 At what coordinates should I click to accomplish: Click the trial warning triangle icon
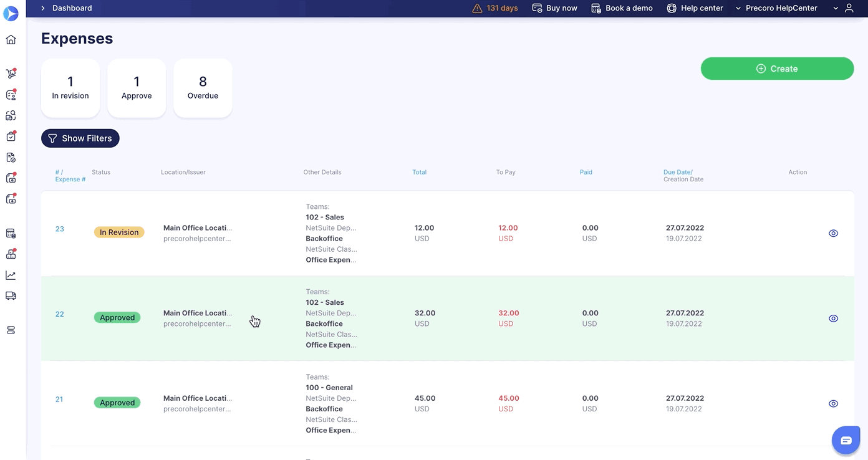[477, 8]
